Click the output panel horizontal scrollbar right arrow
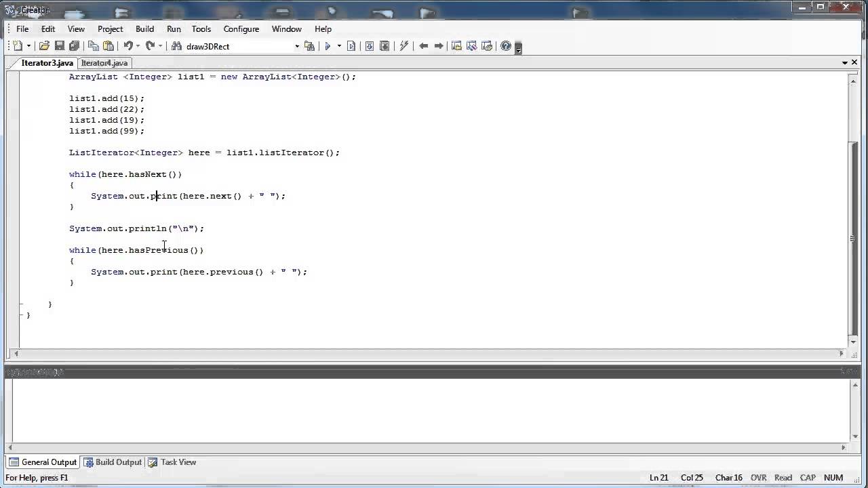Viewport: 868px width, 488px height. (x=843, y=447)
